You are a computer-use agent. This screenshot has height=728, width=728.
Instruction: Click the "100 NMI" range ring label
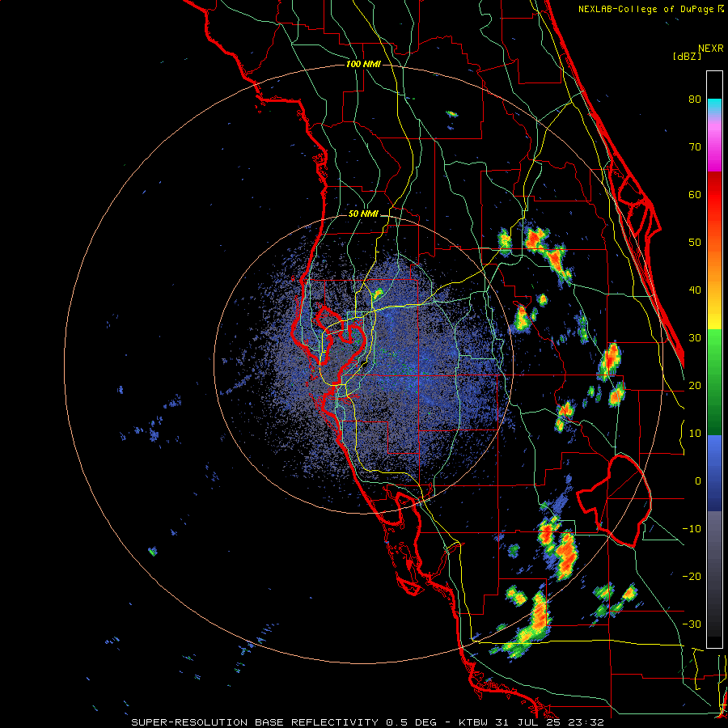[x=363, y=64]
